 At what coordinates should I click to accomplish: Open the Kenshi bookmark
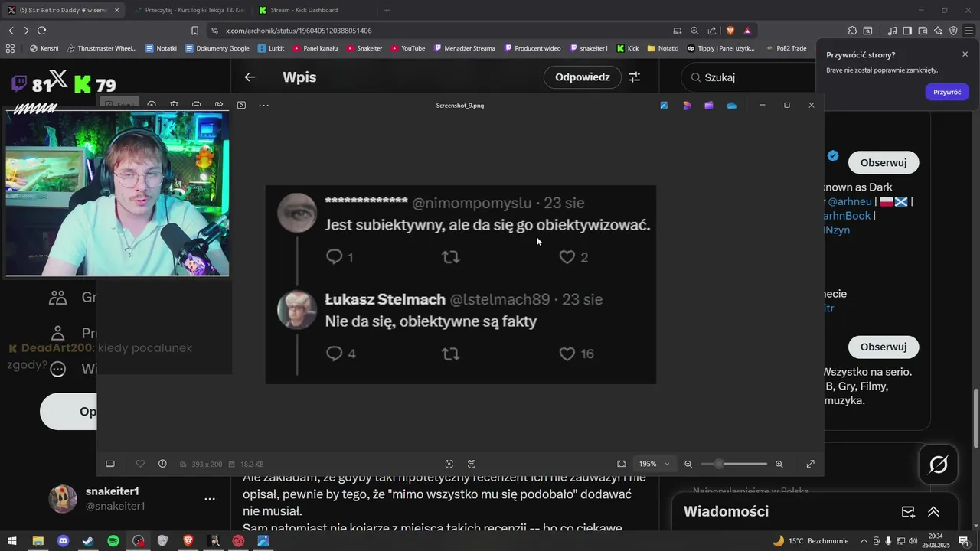(44, 48)
